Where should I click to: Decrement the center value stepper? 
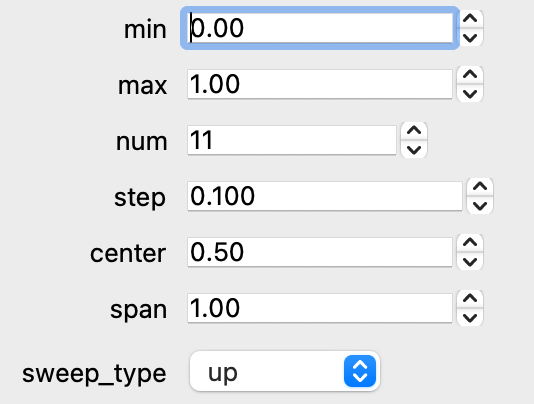pyautogui.click(x=470, y=262)
